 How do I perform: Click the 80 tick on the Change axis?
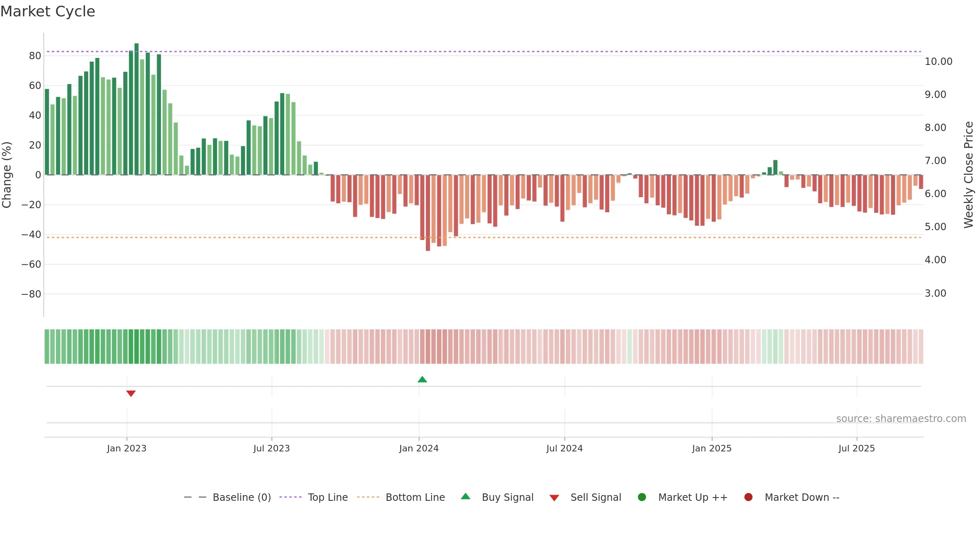[35, 56]
